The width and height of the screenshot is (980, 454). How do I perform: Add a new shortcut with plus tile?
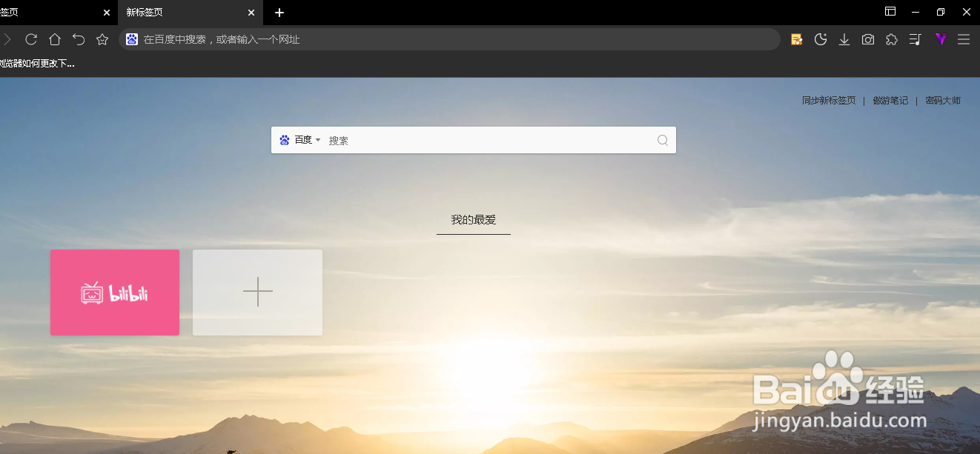257,293
